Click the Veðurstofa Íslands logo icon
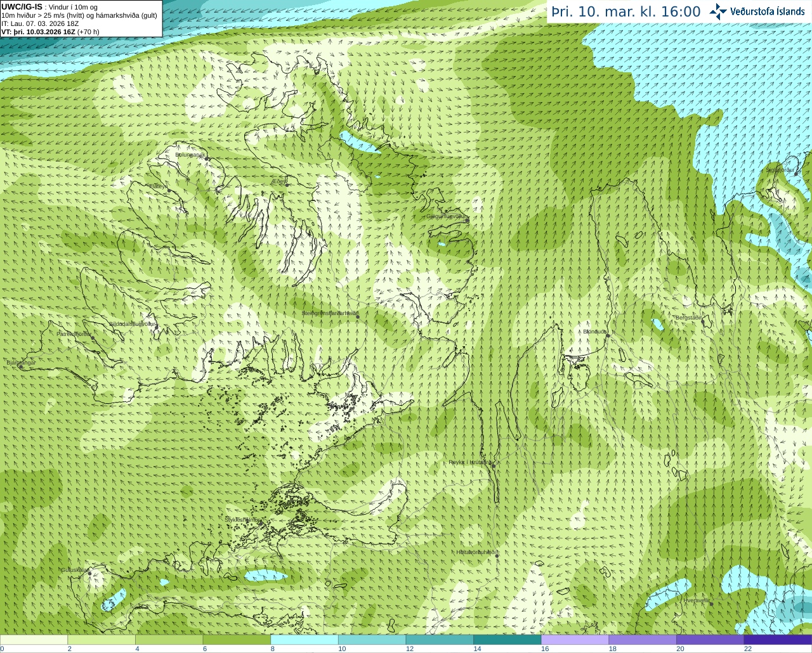This screenshot has width=812, height=653. 718,11
